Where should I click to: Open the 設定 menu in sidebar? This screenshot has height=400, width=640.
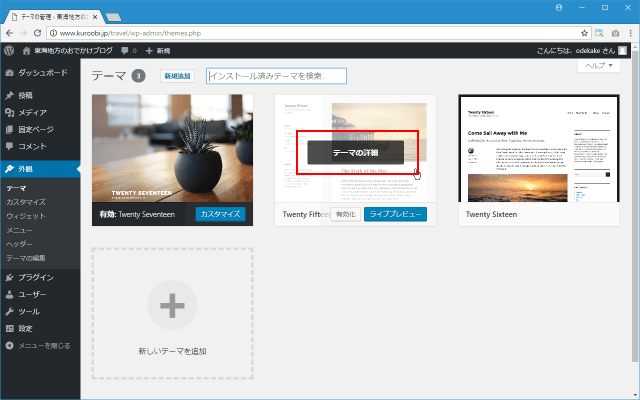tap(40, 329)
